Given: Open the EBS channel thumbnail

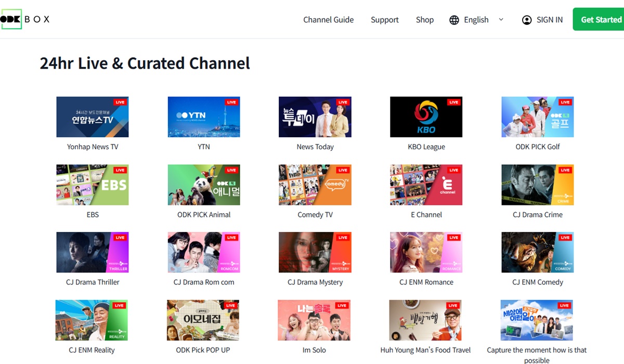Looking at the screenshot, I should [92, 185].
